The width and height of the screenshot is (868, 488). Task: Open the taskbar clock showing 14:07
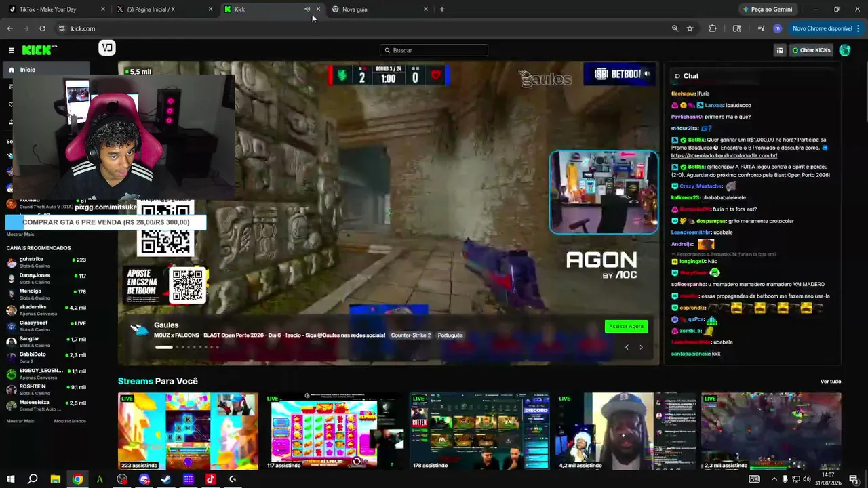[827, 479]
